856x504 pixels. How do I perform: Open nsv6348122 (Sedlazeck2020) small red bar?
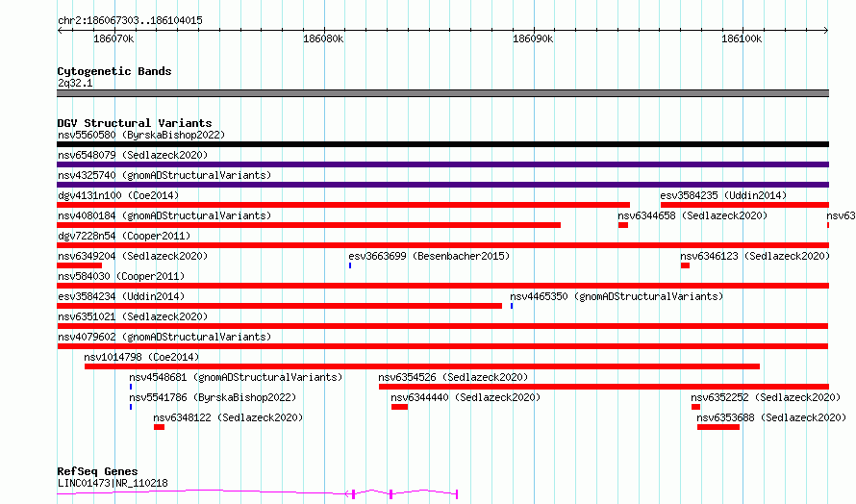click(x=159, y=427)
